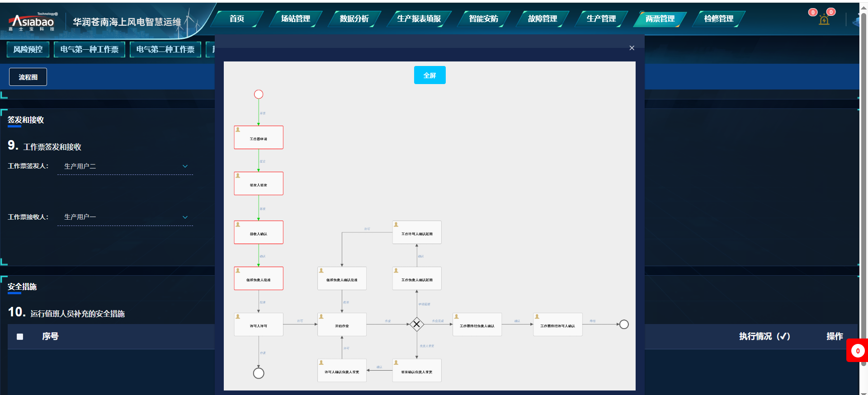Click the end circle below 许可人许可
This screenshot has width=868, height=395.
(x=259, y=373)
